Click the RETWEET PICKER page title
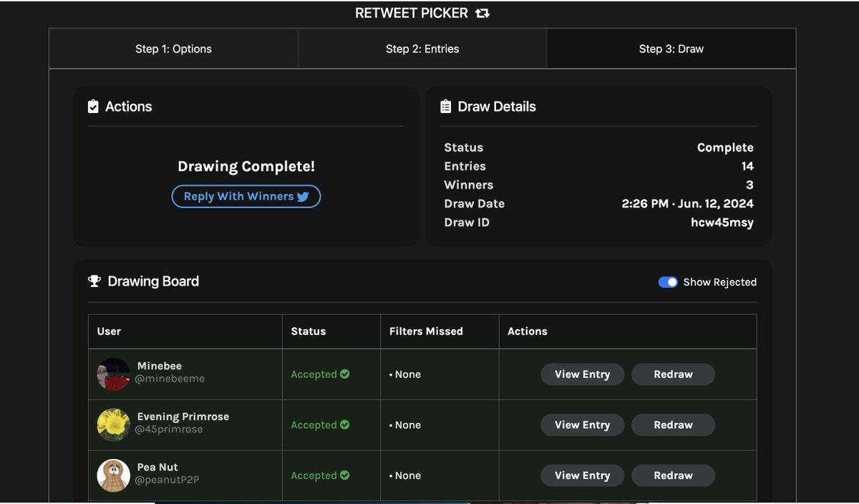 click(x=412, y=13)
